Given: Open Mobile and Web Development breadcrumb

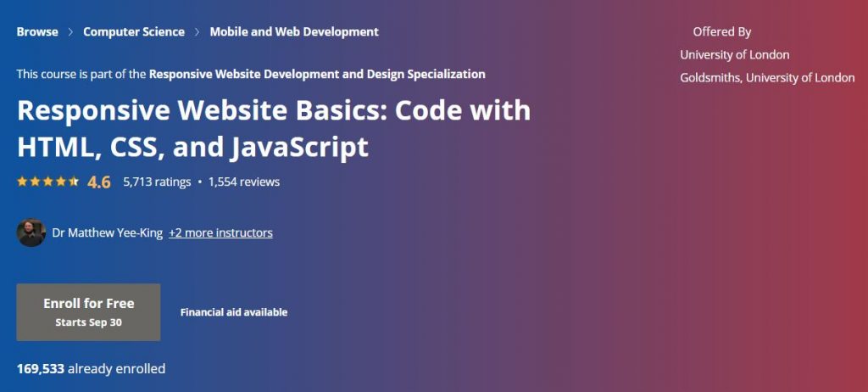Looking at the screenshot, I should [x=294, y=31].
